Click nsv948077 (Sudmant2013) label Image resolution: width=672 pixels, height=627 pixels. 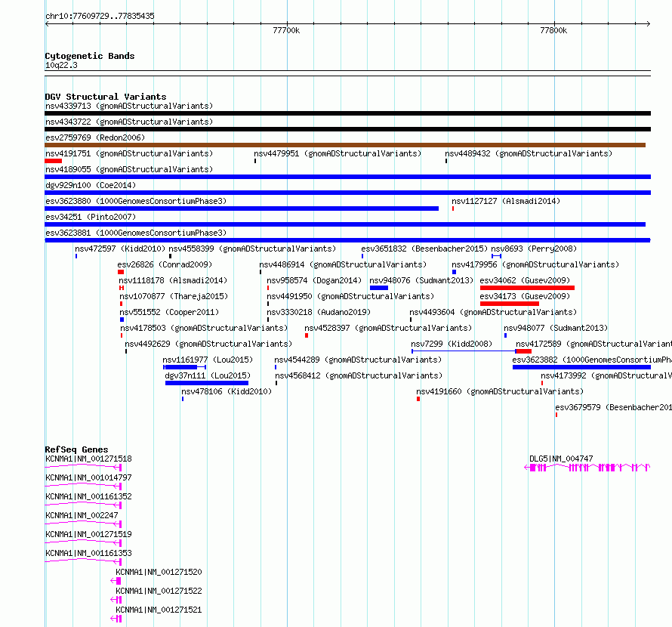click(556, 328)
